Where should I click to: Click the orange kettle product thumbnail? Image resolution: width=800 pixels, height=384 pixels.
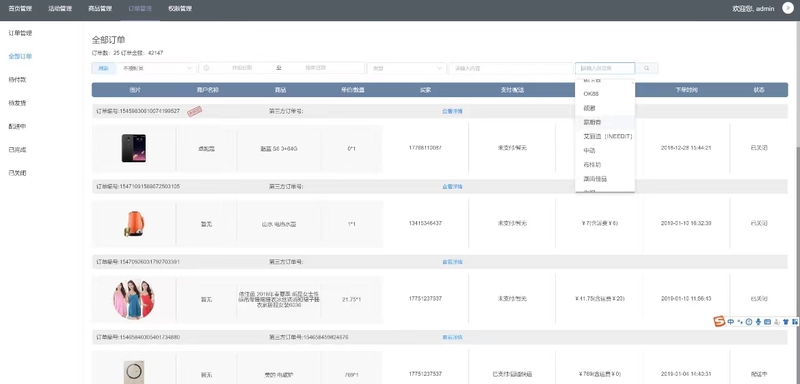[134, 223]
